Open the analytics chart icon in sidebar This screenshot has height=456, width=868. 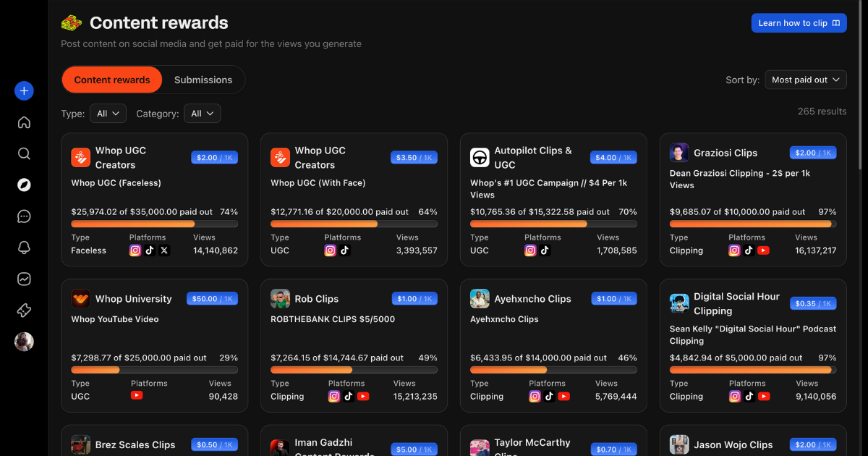[24, 279]
